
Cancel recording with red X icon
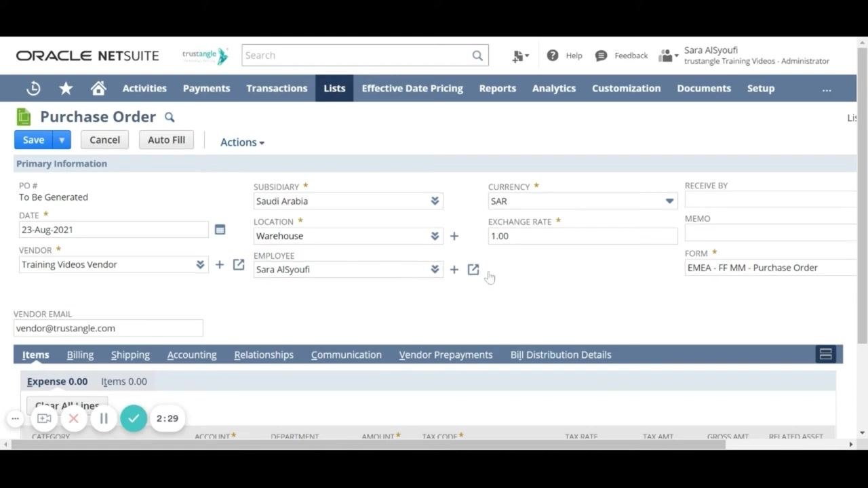(74, 419)
